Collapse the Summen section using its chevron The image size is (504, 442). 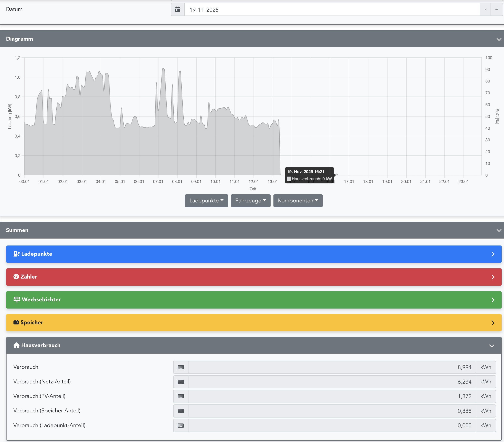point(498,230)
